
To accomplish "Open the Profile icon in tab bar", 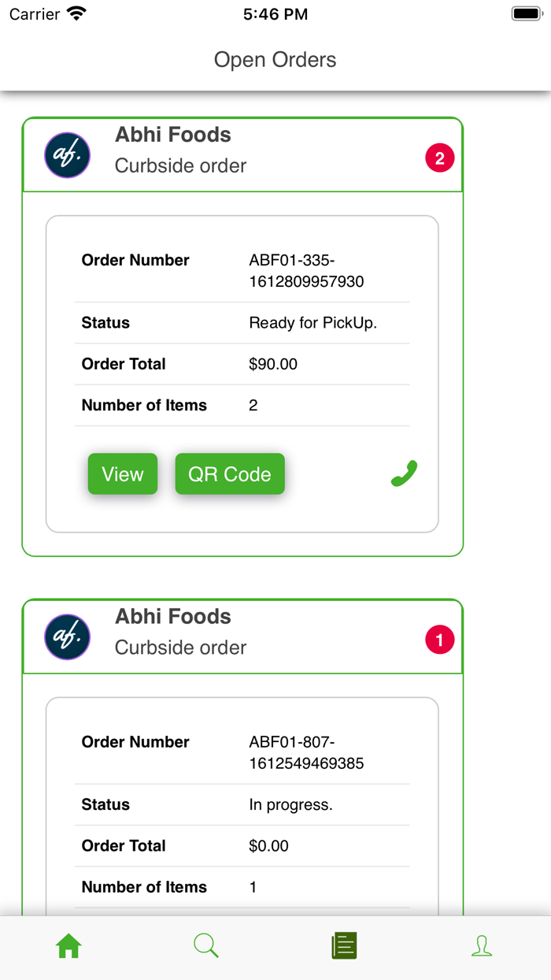I will [x=482, y=945].
